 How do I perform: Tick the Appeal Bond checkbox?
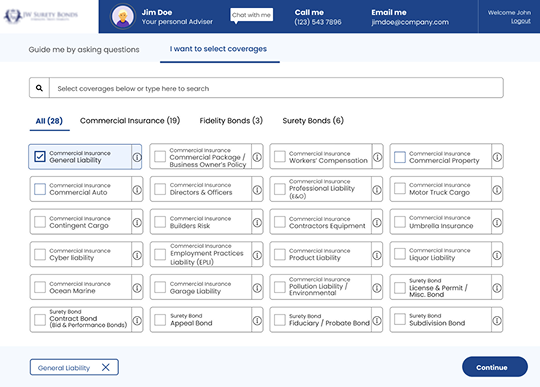pyautogui.click(x=160, y=320)
